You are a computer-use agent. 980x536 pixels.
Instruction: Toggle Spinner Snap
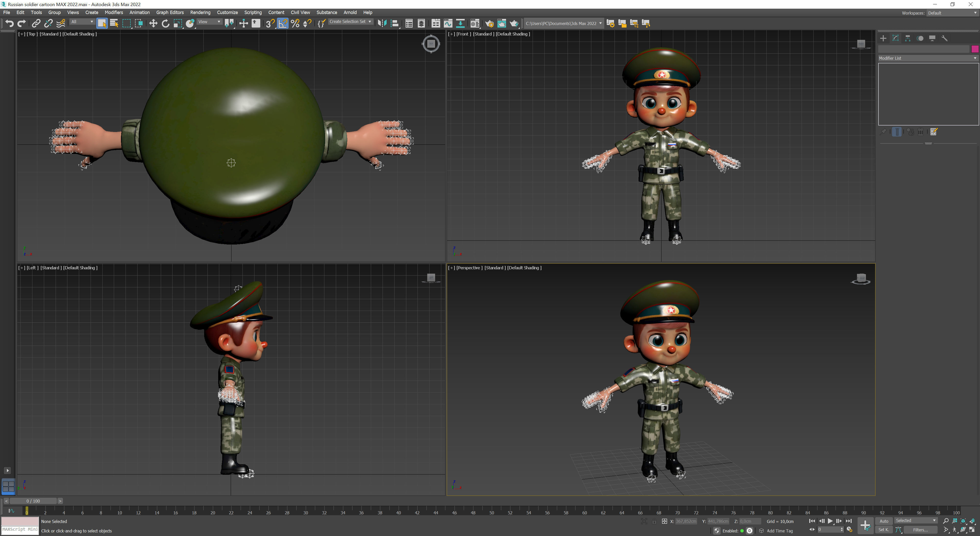307,23
